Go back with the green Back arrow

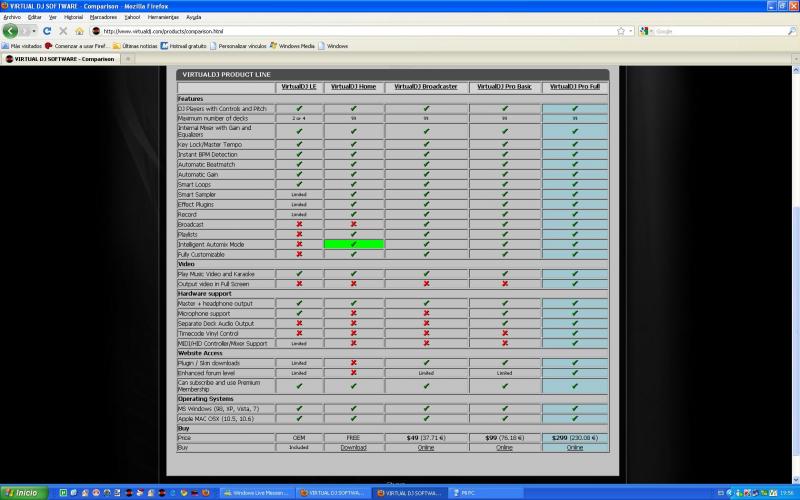coord(10,31)
